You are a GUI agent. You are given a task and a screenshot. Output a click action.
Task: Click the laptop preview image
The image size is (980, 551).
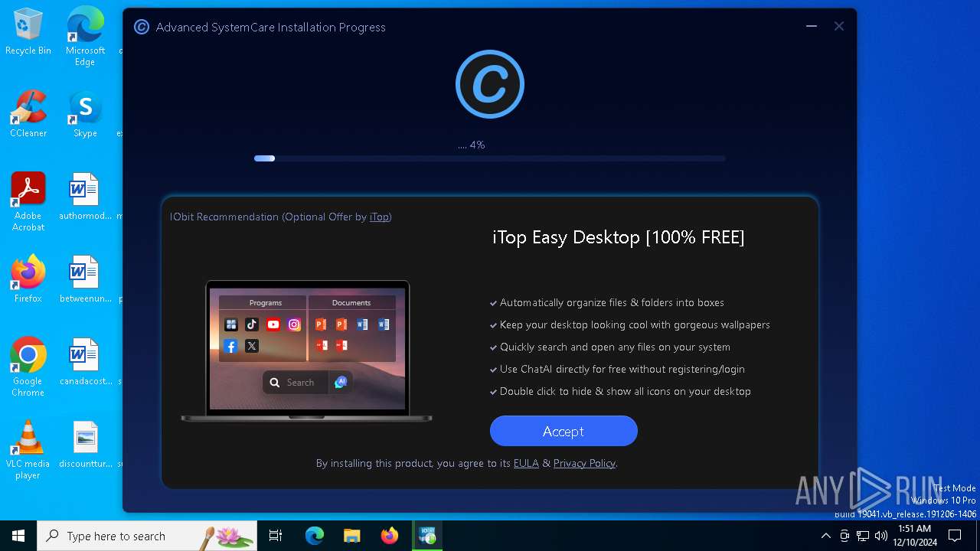306,351
